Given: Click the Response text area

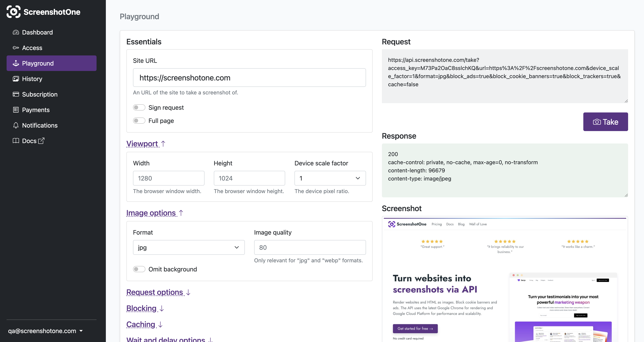Looking at the screenshot, I should coord(505,170).
